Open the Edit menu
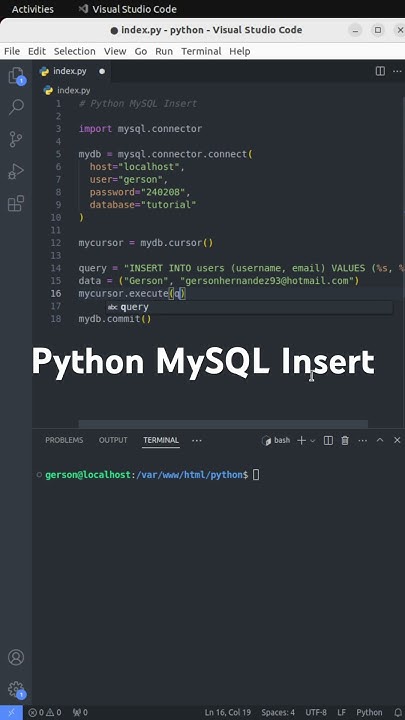 pos(37,51)
